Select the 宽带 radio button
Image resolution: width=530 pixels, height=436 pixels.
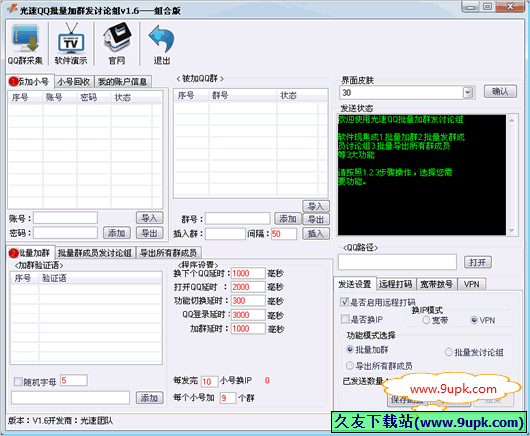click(x=427, y=320)
